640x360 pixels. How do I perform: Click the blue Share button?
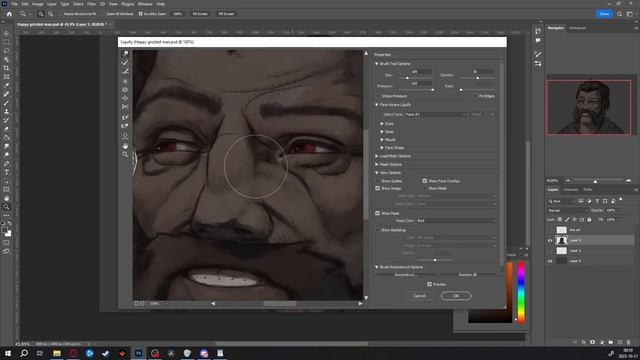pos(604,14)
